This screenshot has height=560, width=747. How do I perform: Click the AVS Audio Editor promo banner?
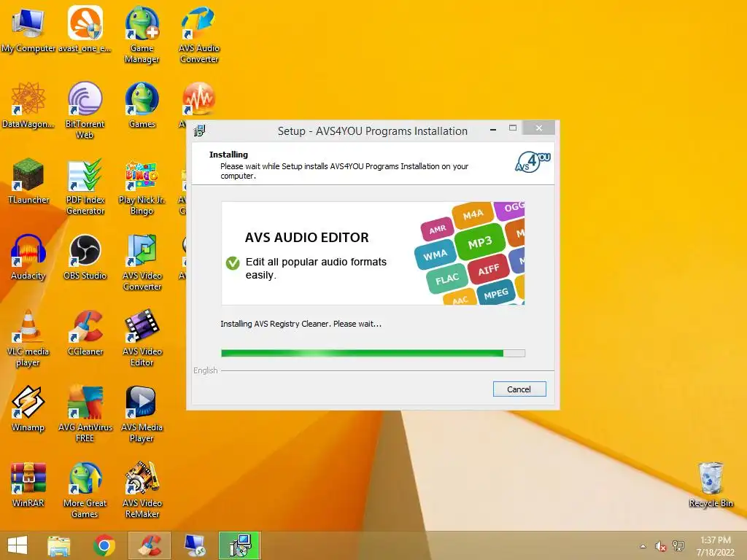pos(373,253)
